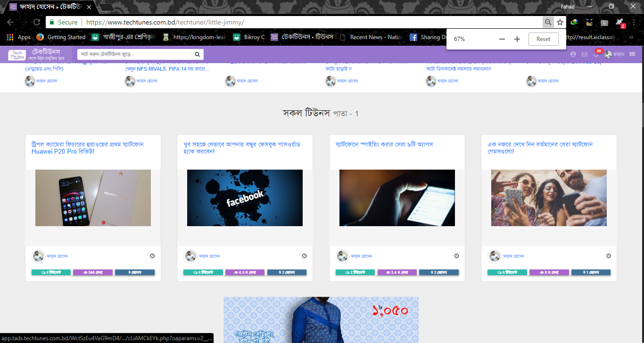Open the user account icon in header

pos(573,54)
